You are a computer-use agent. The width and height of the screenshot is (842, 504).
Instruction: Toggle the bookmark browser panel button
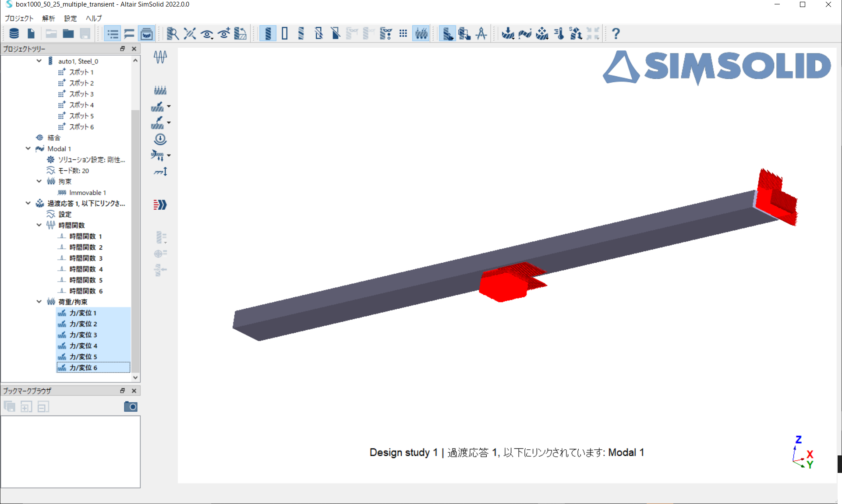(146, 34)
